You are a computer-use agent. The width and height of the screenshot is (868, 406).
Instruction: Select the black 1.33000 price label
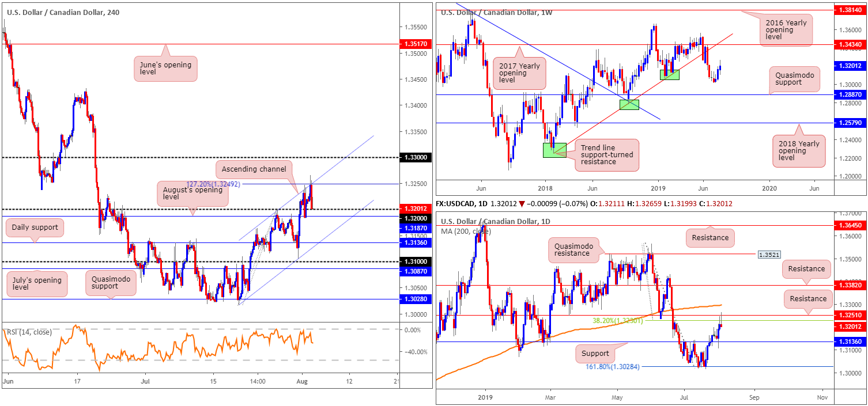415,157
